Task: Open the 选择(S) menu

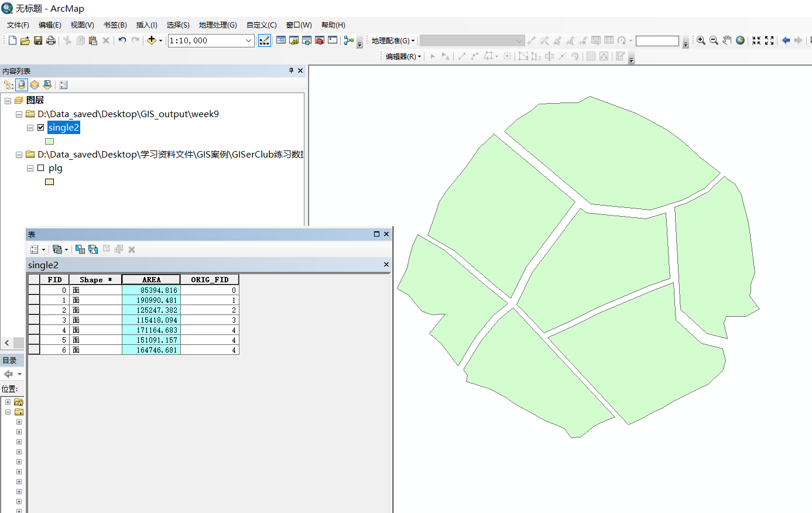Action: pyautogui.click(x=178, y=25)
